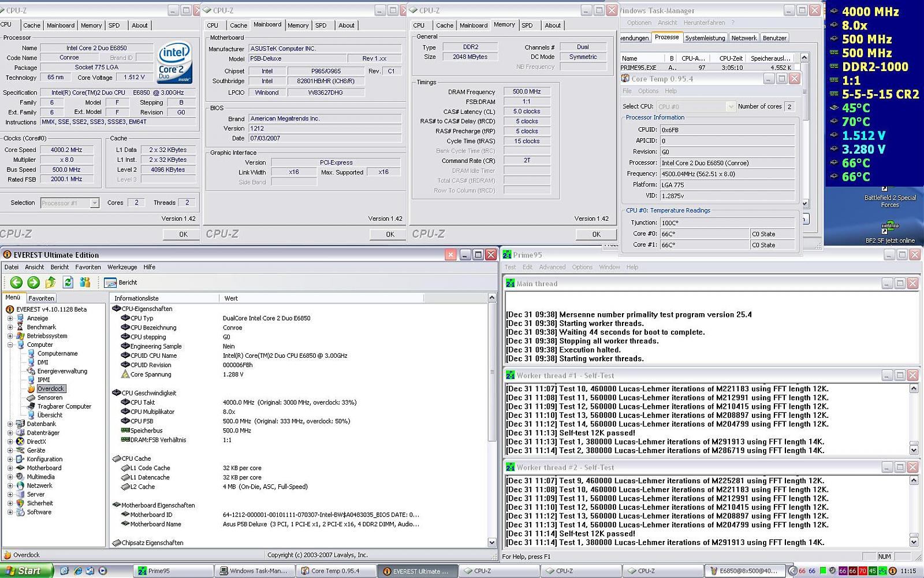
Task: Expand the Anzeige tree node
Action: tap(10, 318)
